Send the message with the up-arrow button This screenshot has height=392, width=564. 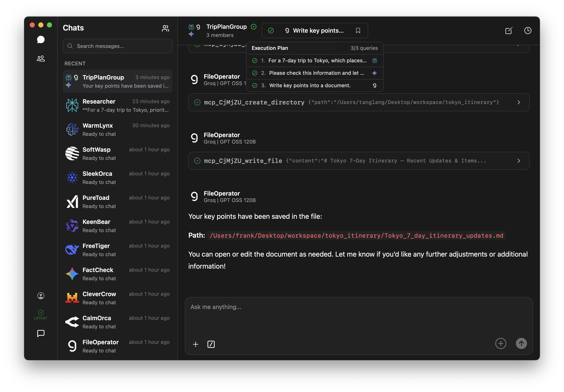point(521,343)
